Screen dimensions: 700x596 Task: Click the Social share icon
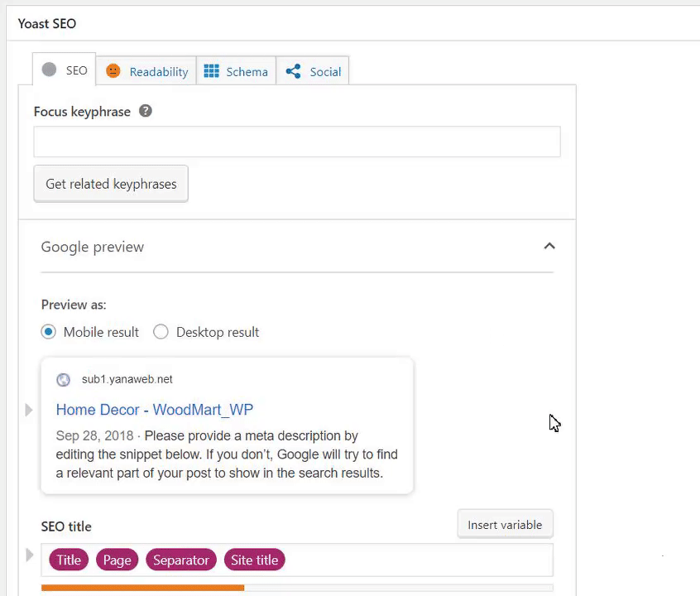click(293, 71)
